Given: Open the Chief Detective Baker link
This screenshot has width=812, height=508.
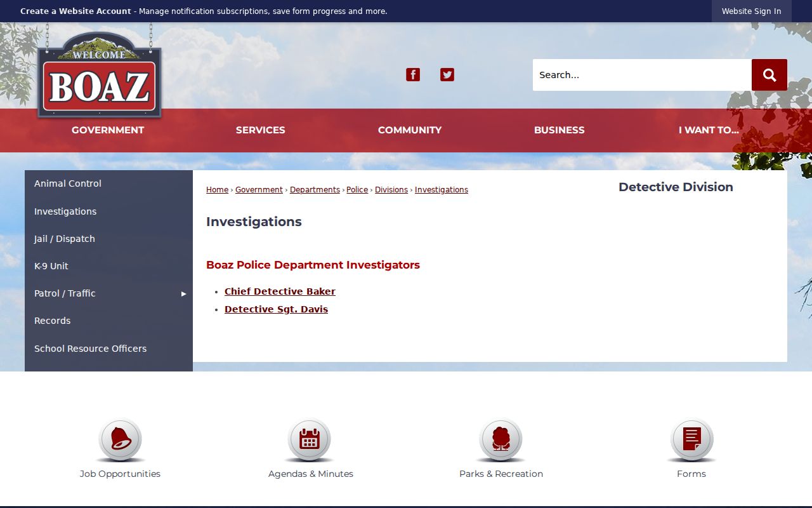Looking at the screenshot, I should pos(280,291).
